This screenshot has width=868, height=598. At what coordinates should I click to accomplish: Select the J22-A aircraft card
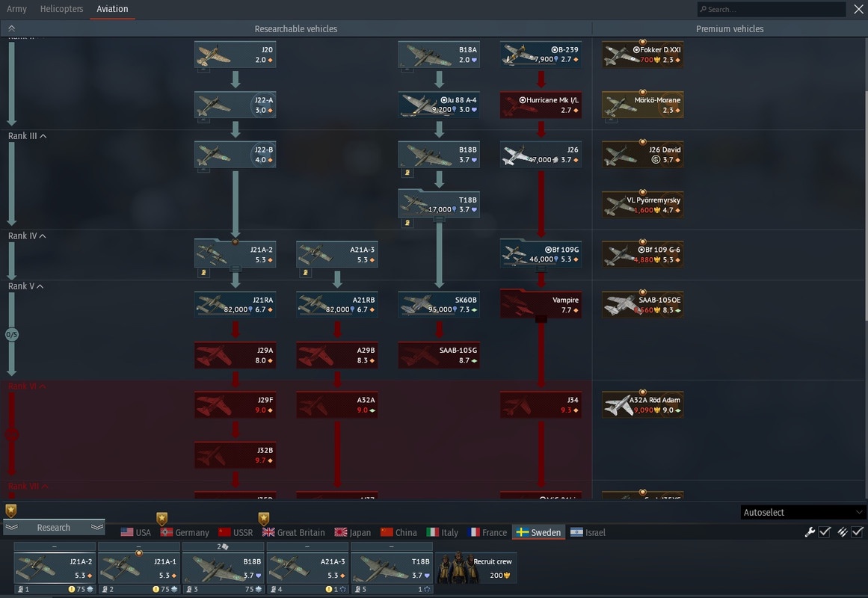click(236, 105)
